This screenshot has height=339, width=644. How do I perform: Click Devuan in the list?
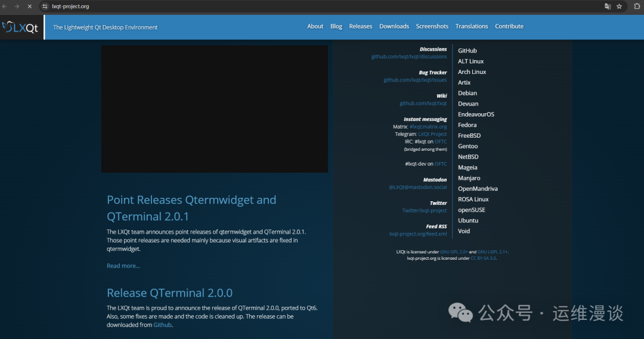(x=468, y=104)
